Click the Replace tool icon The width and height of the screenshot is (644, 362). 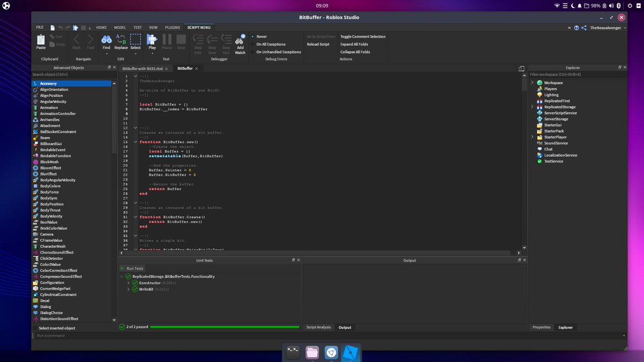point(121,39)
